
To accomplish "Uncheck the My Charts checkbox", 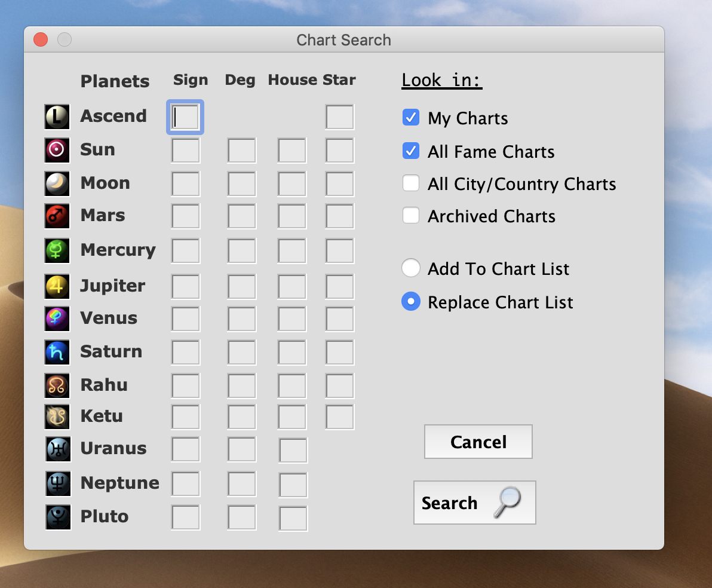I will [411, 118].
